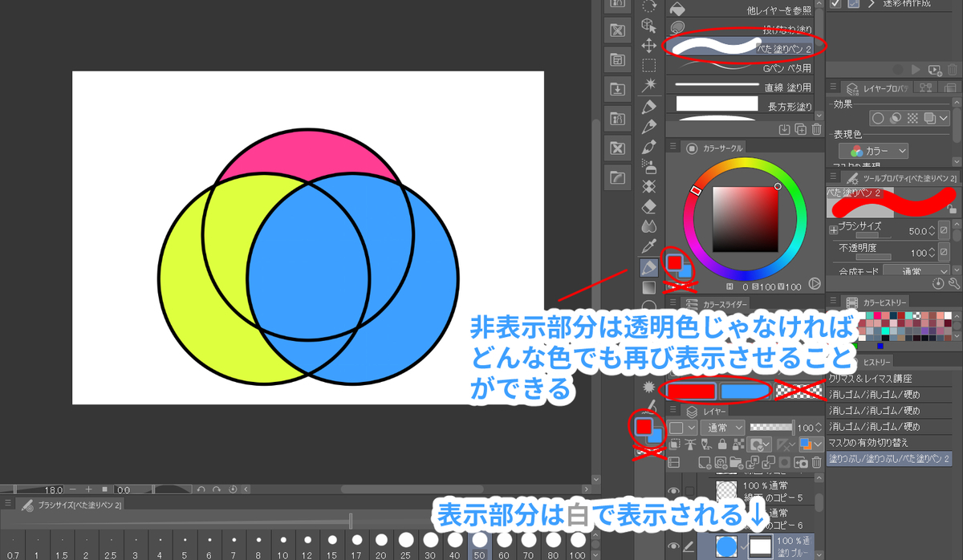Switch to ヒストリー tab
This screenshot has height=560, width=963.
click(876, 363)
